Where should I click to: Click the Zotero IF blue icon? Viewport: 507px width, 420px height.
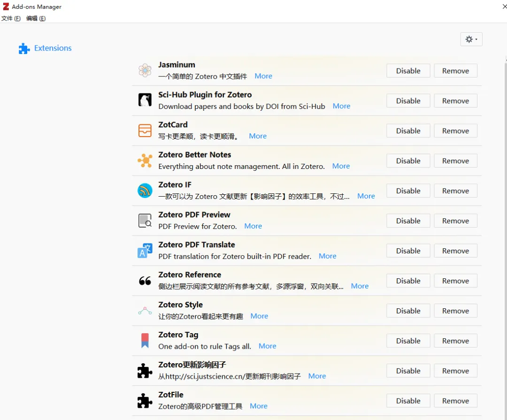pos(145,191)
